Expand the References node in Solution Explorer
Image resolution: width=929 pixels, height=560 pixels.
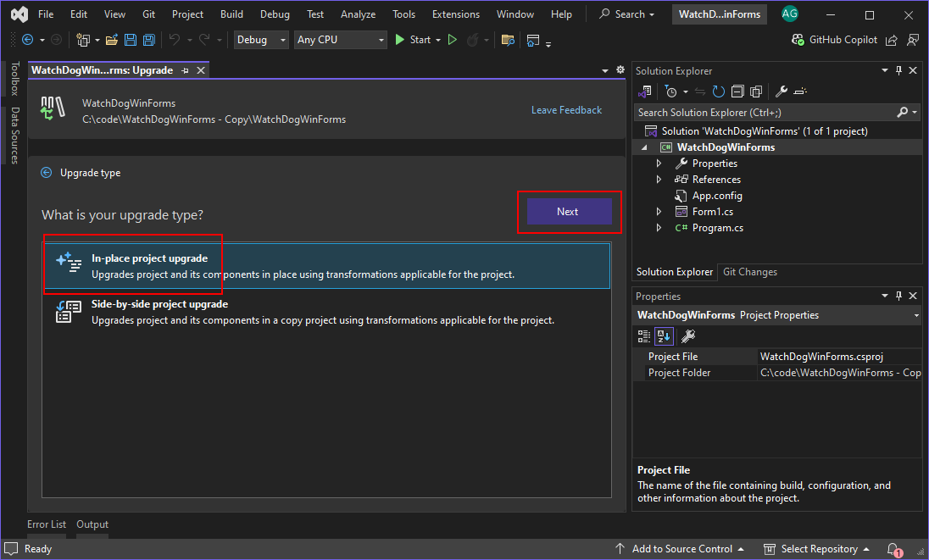(x=659, y=180)
